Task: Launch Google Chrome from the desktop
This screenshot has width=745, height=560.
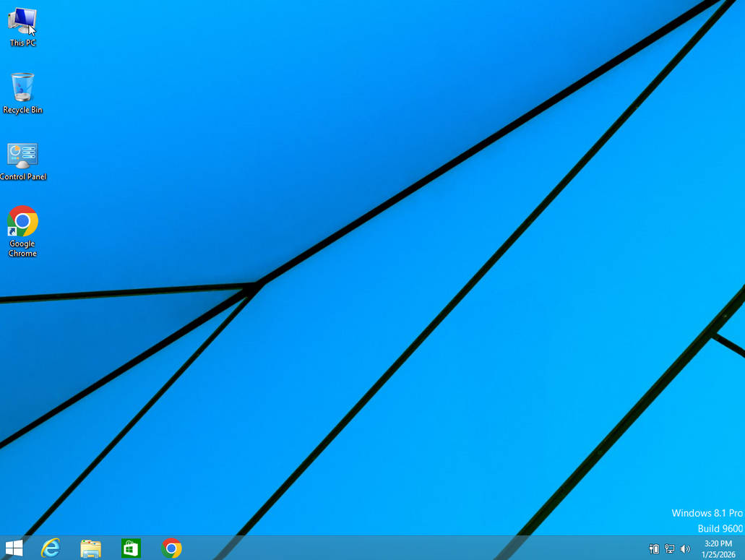Action: click(22, 220)
